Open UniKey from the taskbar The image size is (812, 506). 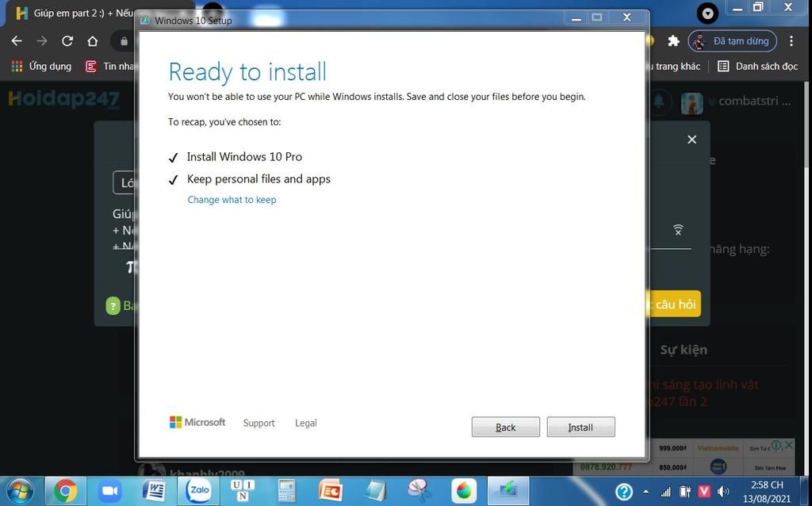coord(243,491)
